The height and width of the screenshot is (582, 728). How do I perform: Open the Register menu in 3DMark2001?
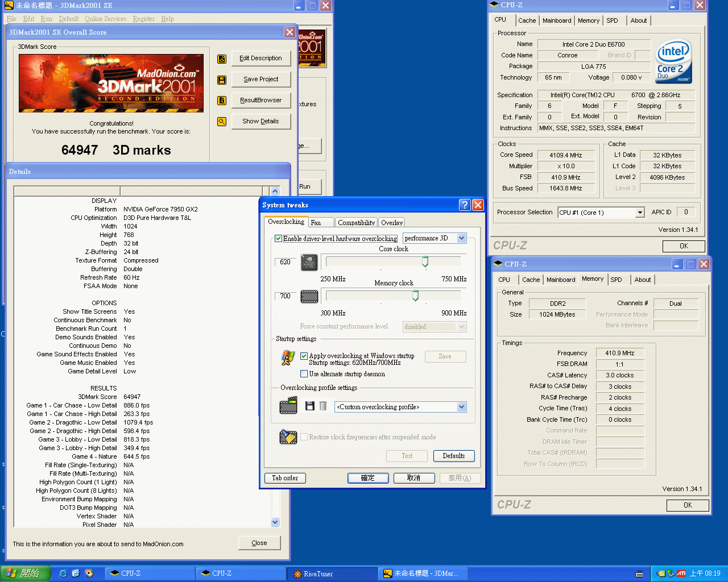point(144,19)
